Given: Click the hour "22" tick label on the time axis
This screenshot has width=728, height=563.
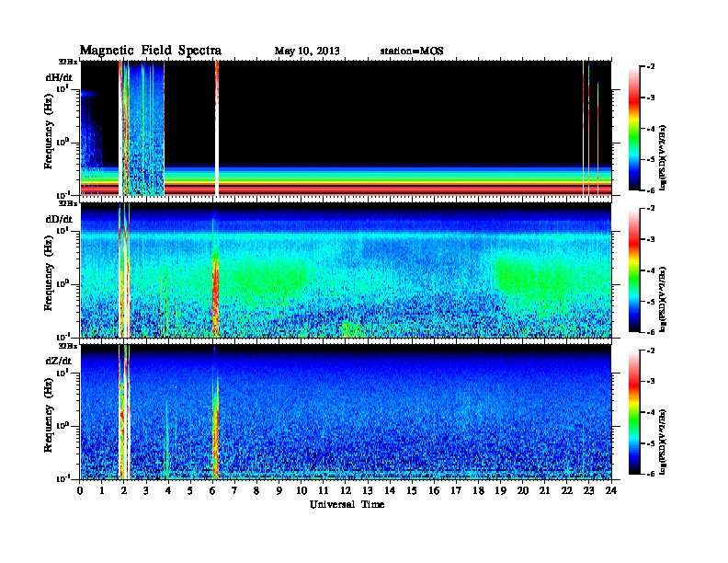Looking at the screenshot, I should tap(567, 490).
